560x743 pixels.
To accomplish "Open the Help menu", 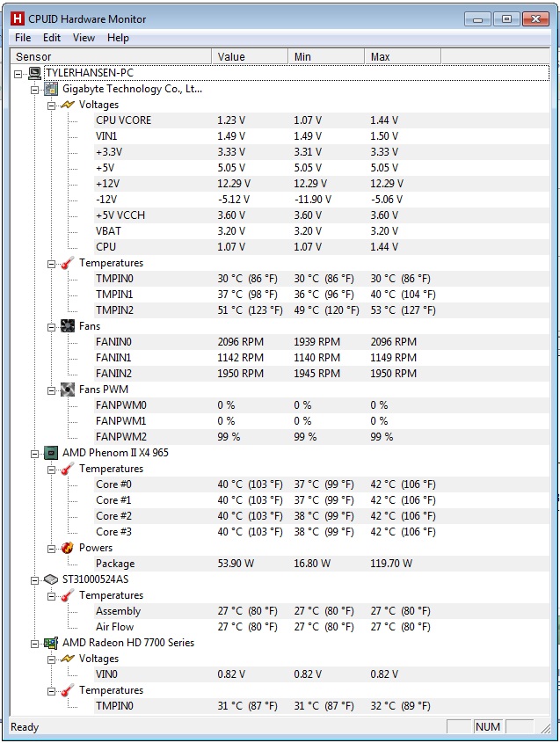I will 118,38.
